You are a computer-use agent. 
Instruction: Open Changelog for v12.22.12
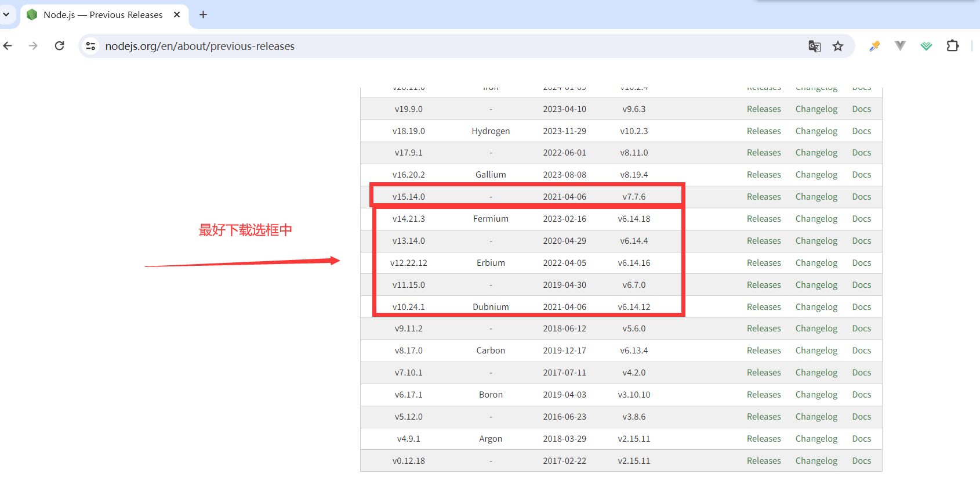click(x=816, y=263)
